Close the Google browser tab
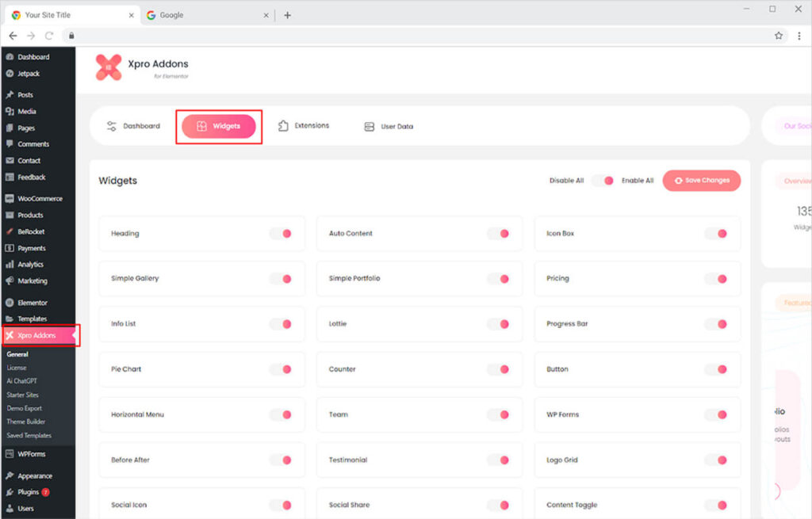 coord(266,16)
